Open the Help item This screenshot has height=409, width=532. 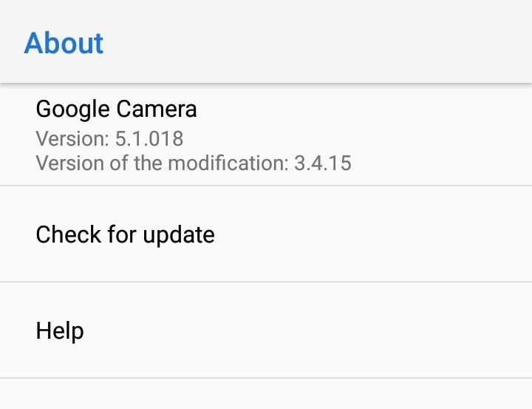(x=266, y=330)
